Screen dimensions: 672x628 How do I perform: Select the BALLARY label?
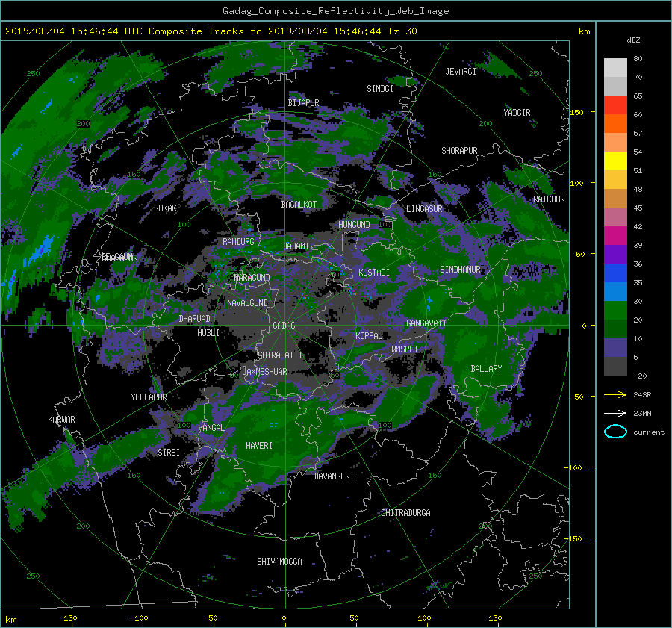[x=486, y=369]
